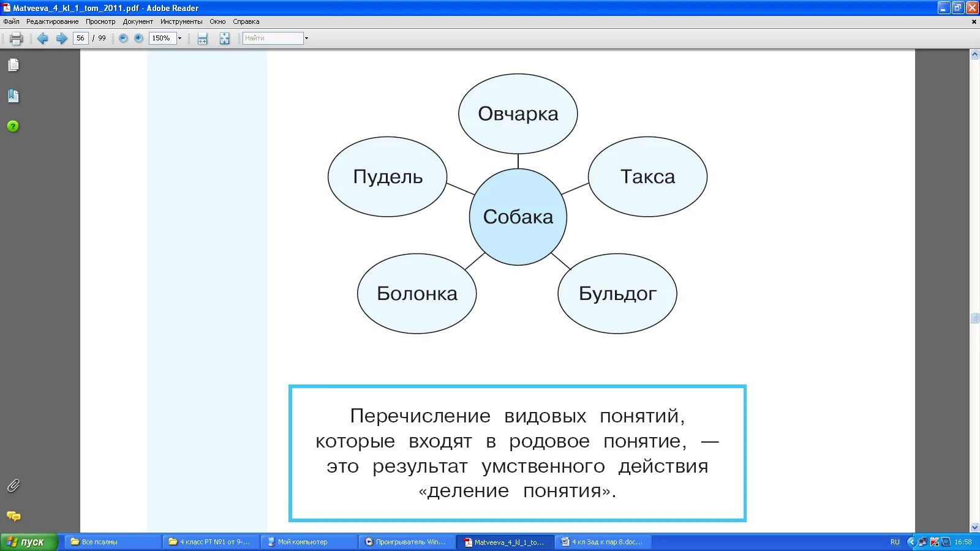The width and height of the screenshot is (980, 551).
Task: Click the Болонка ellipse in diagram
Action: click(417, 293)
